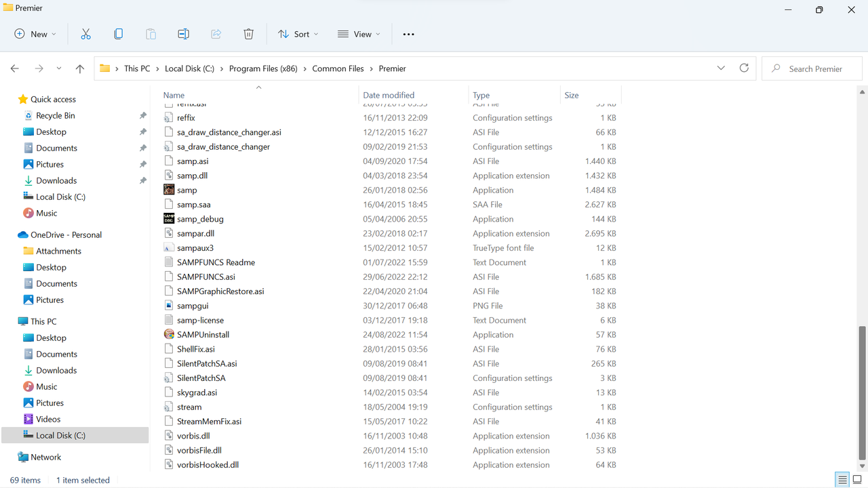Expand chevron after Program Files (x86) in path
The image size is (868, 488).
tap(305, 68)
